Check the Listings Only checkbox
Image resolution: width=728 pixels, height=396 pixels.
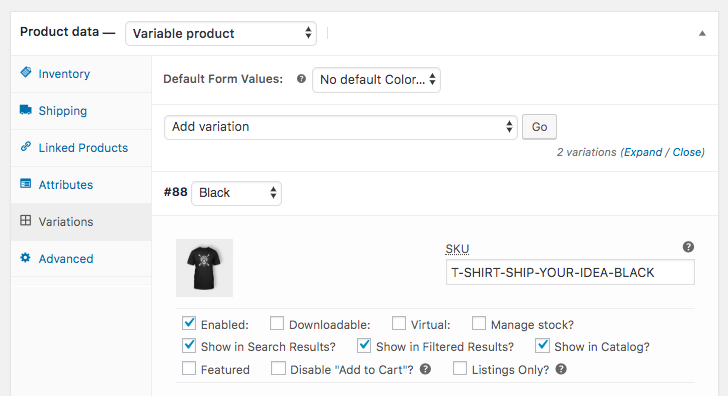click(x=460, y=369)
